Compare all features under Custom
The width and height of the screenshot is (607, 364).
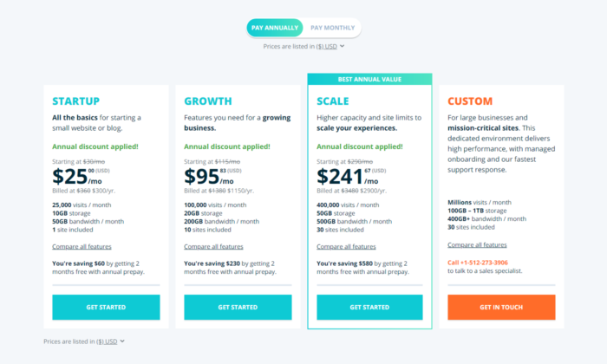477,245
